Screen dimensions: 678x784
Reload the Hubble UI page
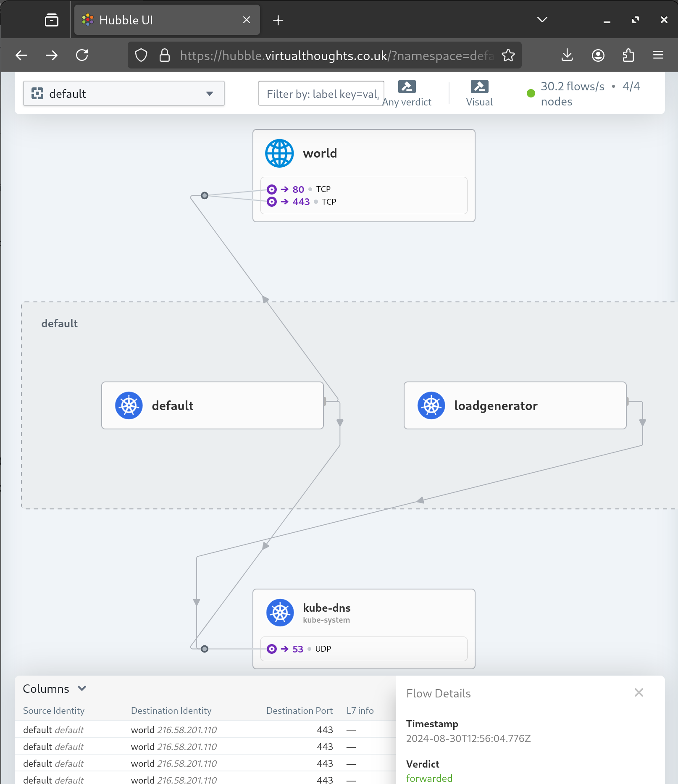point(82,55)
